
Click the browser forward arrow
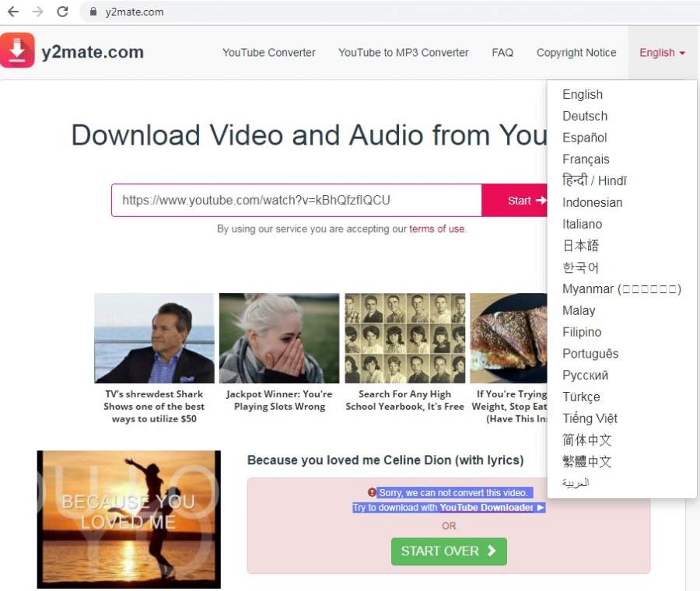(x=37, y=12)
